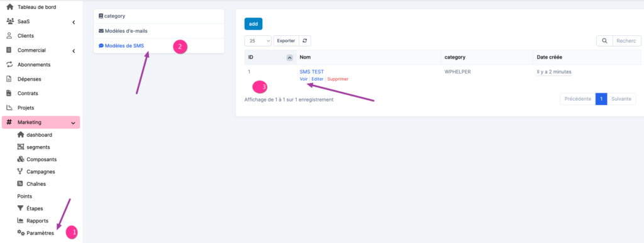
Task: Click Editer under SMS TEST
Action: [x=318, y=79]
